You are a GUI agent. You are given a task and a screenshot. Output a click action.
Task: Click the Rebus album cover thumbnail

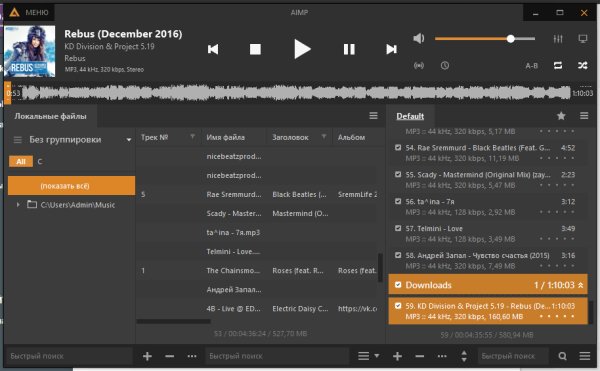(x=29, y=51)
